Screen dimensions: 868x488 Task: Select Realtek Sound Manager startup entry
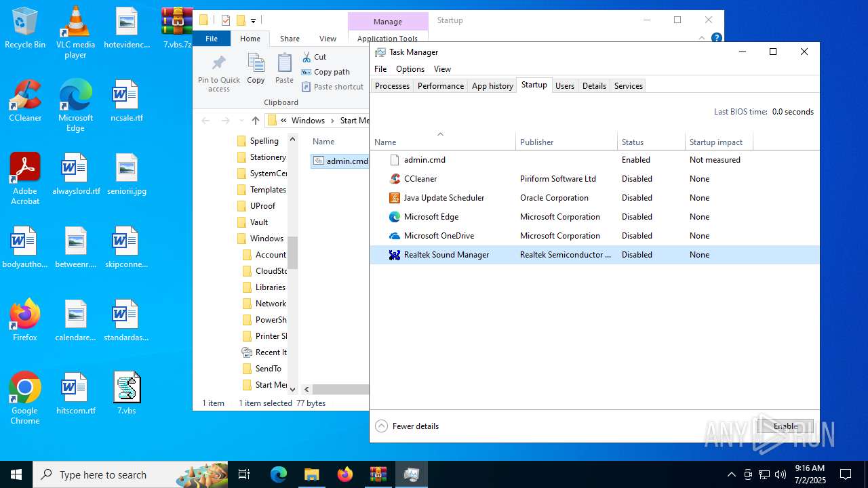coord(594,255)
